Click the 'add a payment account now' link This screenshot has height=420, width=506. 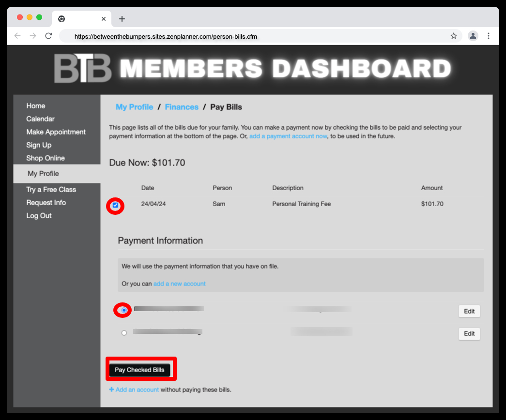point(288,136)
